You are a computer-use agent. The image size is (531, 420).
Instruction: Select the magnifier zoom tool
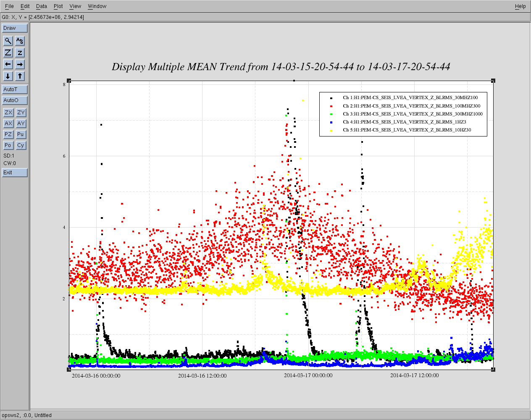point(8,41)
